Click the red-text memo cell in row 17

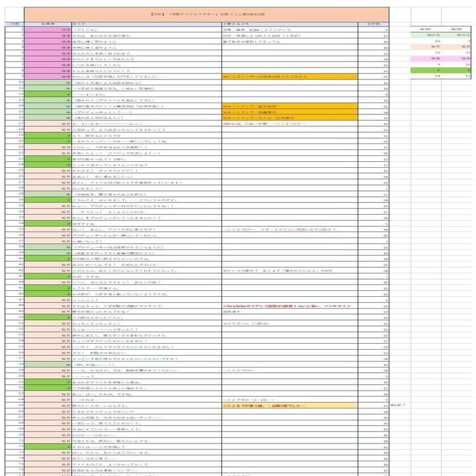click(290, 124)
